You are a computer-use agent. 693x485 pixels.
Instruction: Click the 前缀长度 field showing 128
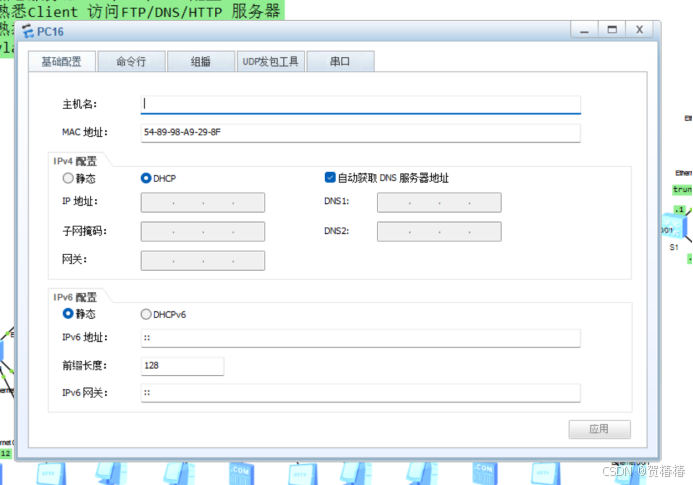(182, 366)
